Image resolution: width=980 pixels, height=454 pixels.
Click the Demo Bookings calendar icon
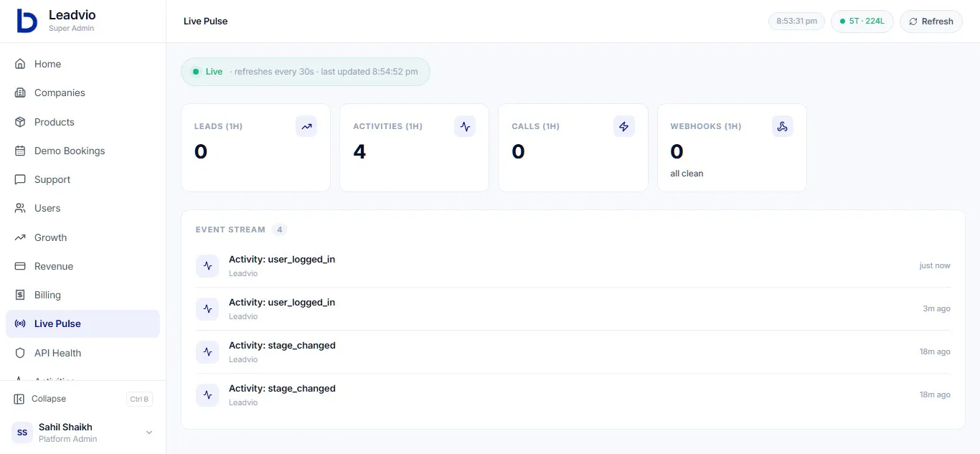(20, 151)
